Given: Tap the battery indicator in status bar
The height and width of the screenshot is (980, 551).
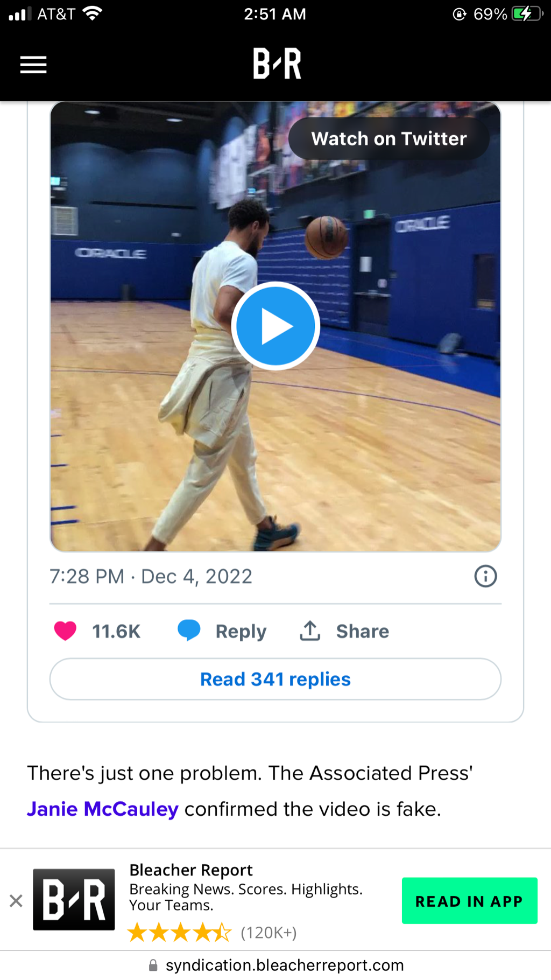Looking at the screenshot, I should (526, 13).
